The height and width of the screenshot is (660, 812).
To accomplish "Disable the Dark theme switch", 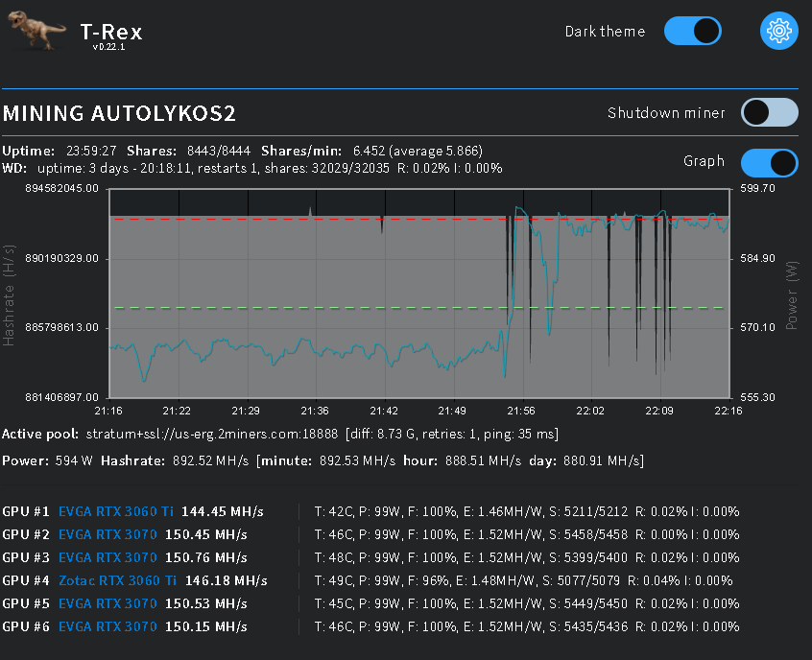I will [x=692, y=31].
